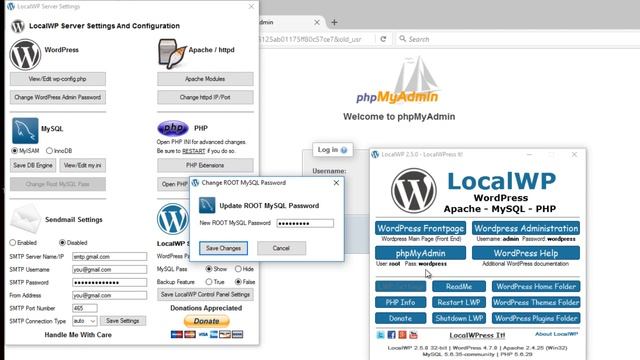Viewport: 640px width, 360px height.
Task: Open WordPress Themes Folder
Action: (536, 302)
